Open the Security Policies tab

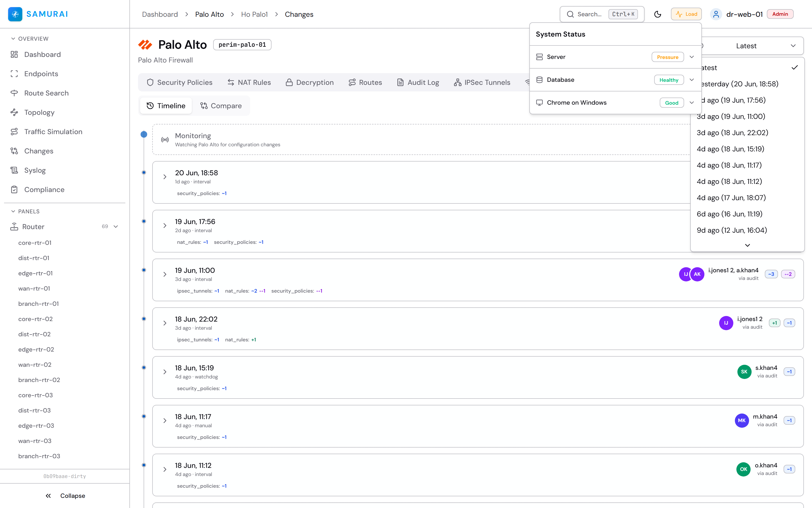tap(179, 83)
